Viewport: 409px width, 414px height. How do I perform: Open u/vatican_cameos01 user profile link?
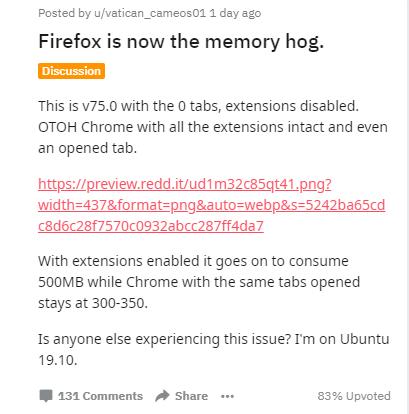(x=150, y=13)
